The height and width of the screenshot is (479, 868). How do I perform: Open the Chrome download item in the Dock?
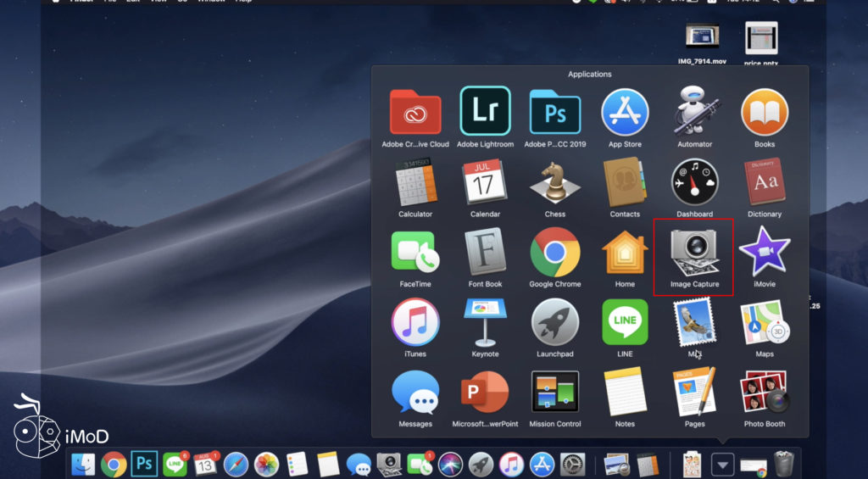[754, 466]
